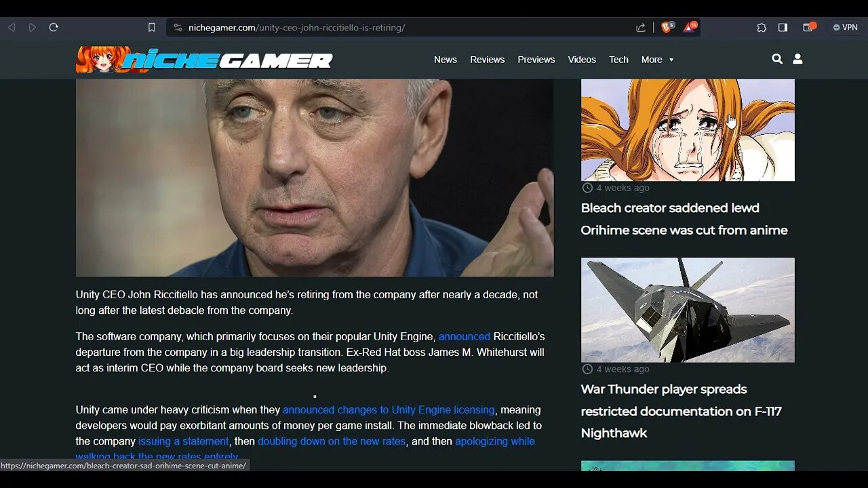Click the John Riccitiello article photo
This screenshot has height=488, width=868.
(x=315, y=178)
